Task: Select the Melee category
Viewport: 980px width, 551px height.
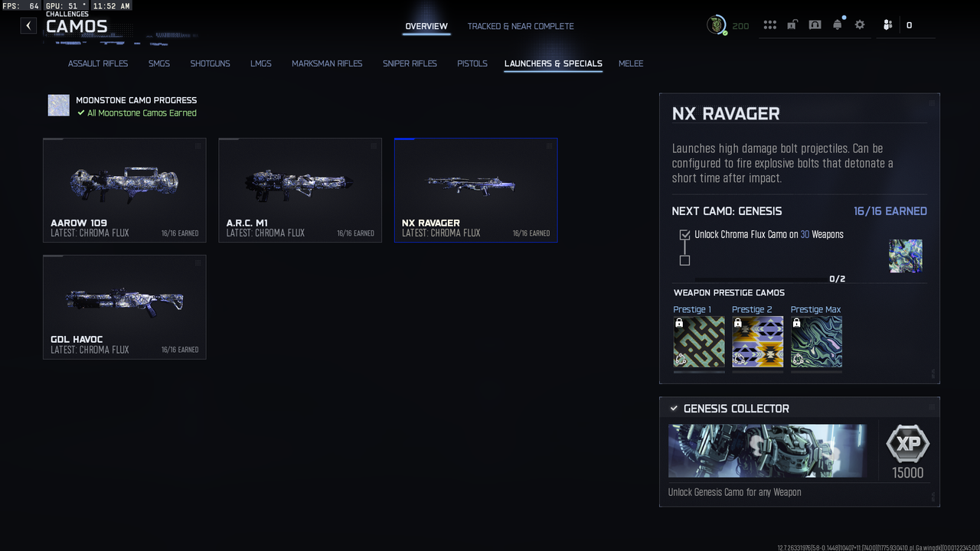Action: coord(631,64)
